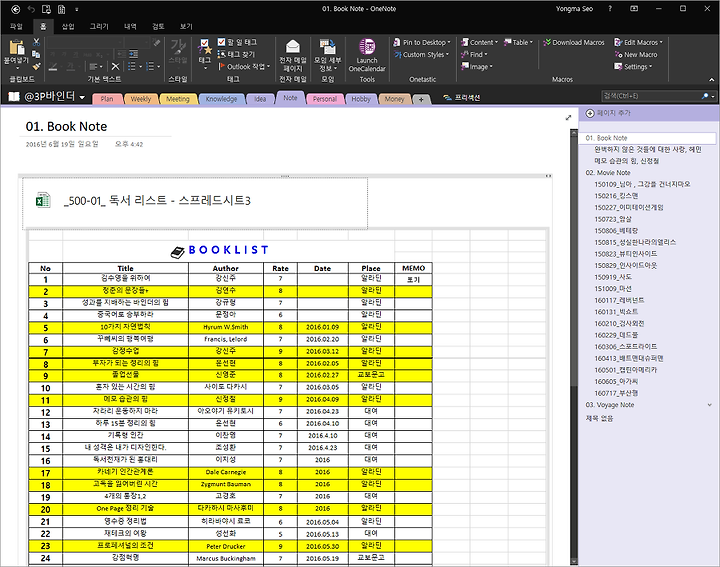Open the Find macros dropdown
720x567 pixels.
[475, 54]
